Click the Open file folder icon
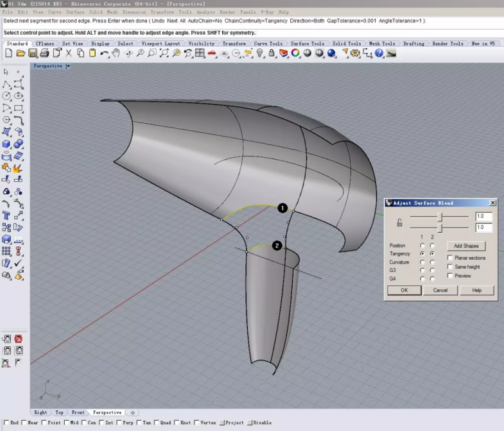504x431 pixels. (21, 53)
